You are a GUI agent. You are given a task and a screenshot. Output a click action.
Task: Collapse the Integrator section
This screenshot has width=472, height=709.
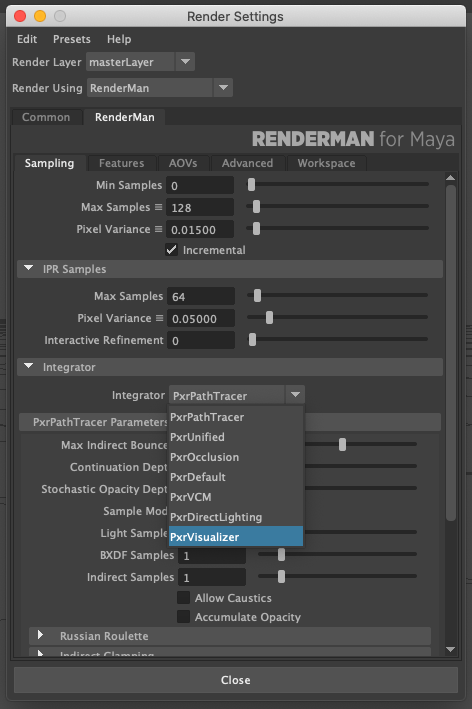click(x=28, y=366)
